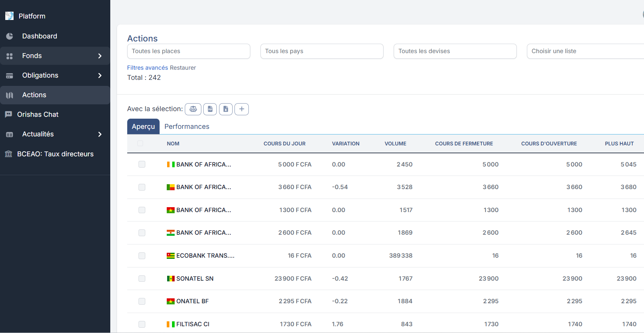Expand the Actualités submenu chevron
Image resolution: width=644 pixels, height=333 pixels.
pos(100,134)
